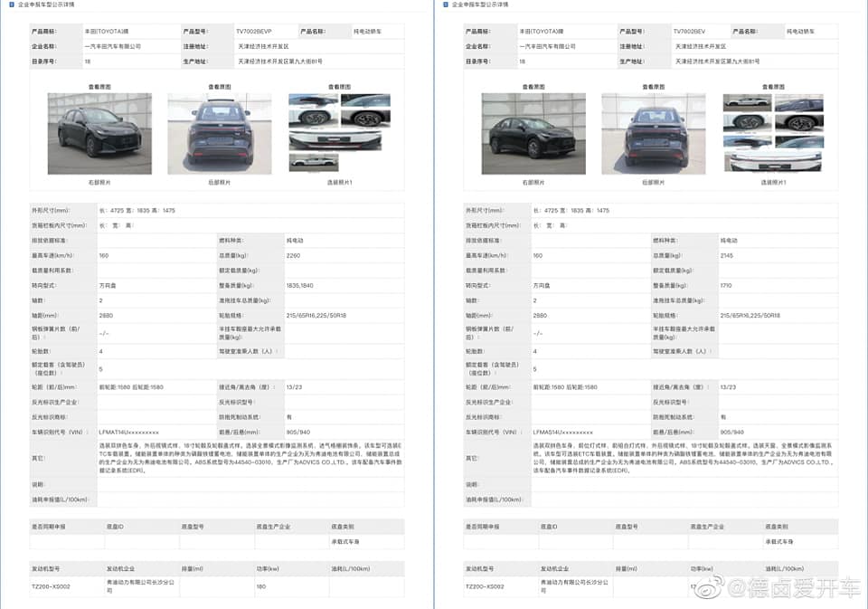Click right page 纯电动 fuel type value
Image resolution: width=868 pixels, height=609 pixels.
tap(729, 241)
